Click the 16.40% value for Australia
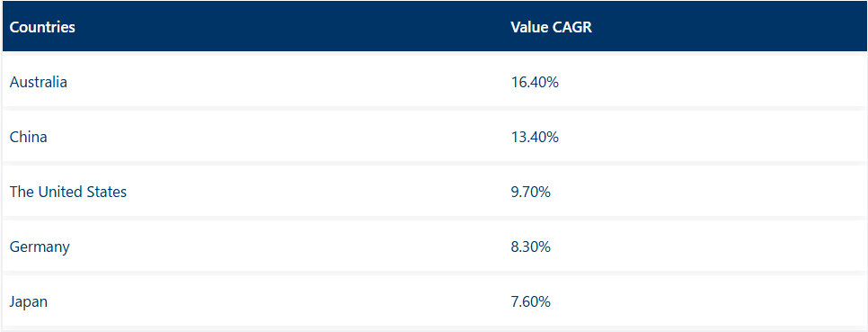The height and width of the screenshot is (332, 868). [535, 82]
